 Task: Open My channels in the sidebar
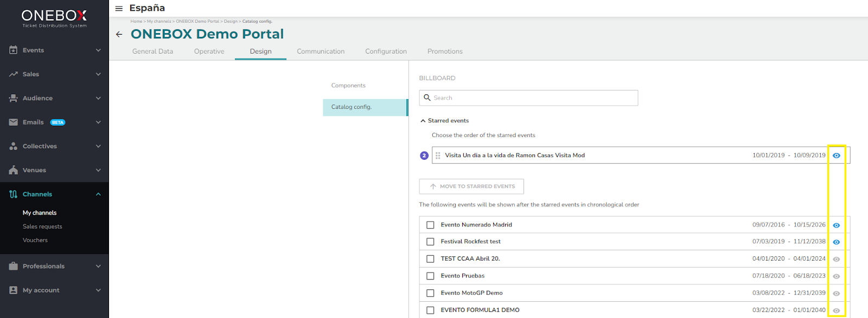tap(40, 213)
